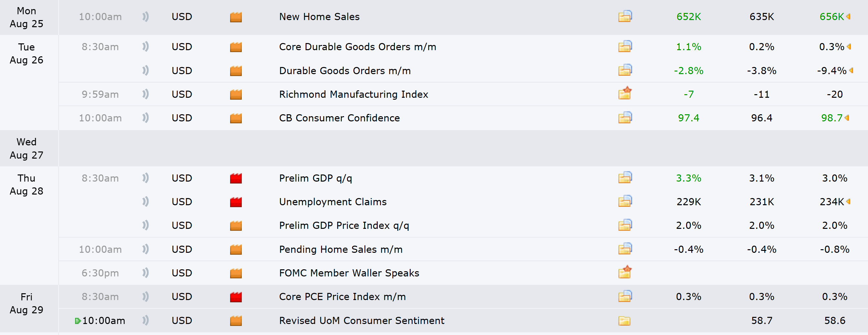Toggle sound alert for New Home Sales
Image resolution: width=868 pixels, height=335 pixels.
[146, 17]
